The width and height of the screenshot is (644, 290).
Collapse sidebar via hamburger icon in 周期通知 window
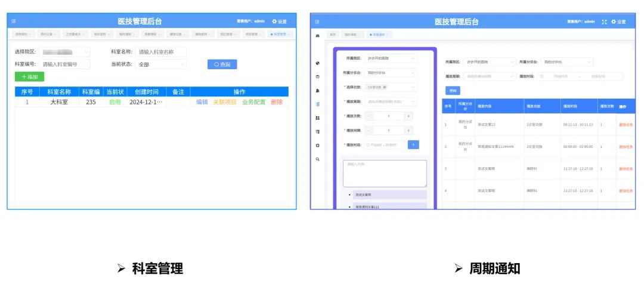317,21
